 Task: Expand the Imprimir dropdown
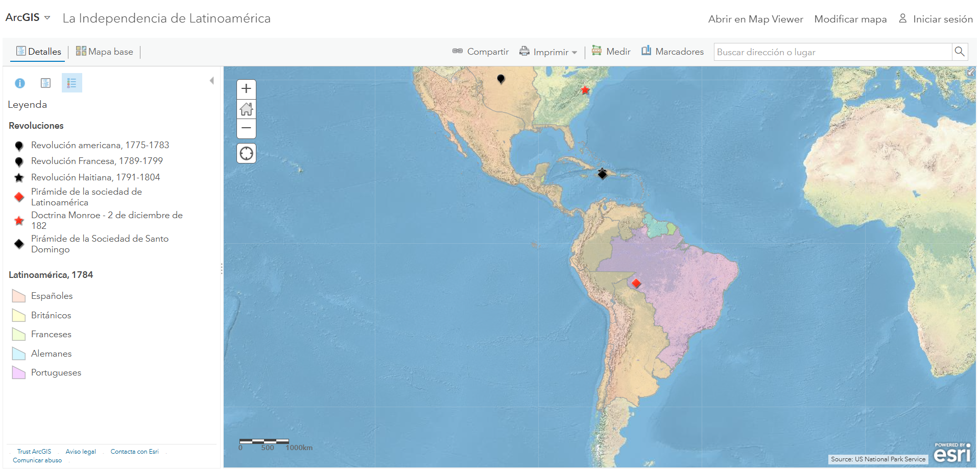(548, 52)
